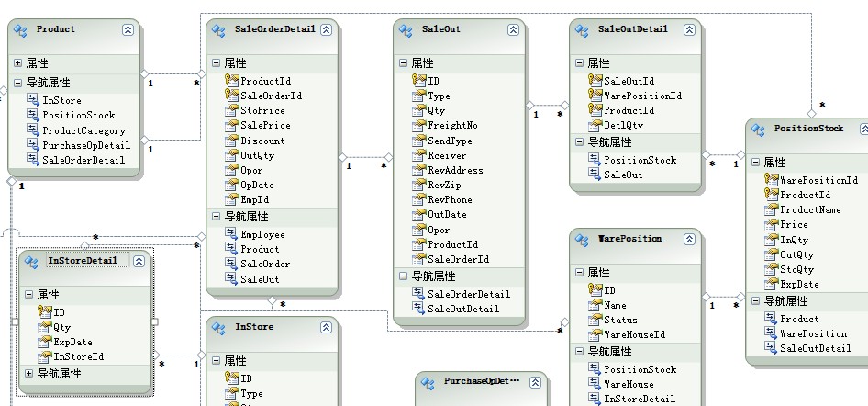Expand 导航属性 section in InStoreDetail entity
This screenshot has width=868, height=406.
click(28, 374)
